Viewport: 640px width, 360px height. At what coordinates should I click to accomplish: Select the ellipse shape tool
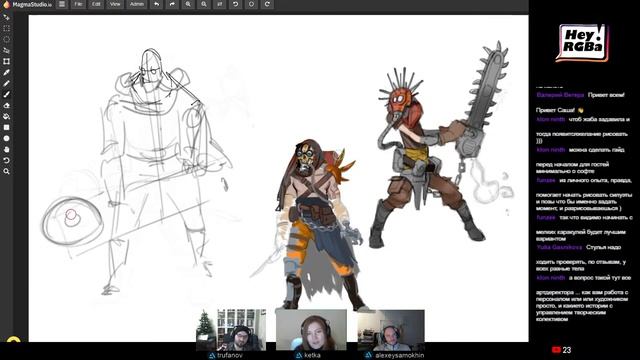[x=6, y=139]
